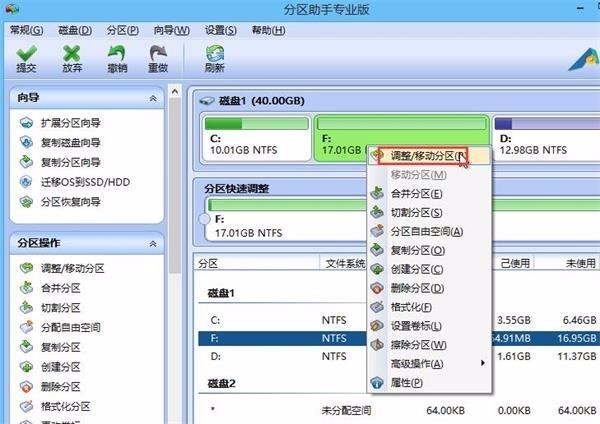Click the F: resize handle in 分区快速调整
Screen dimensions: 600x424
[x=204, y=219]
